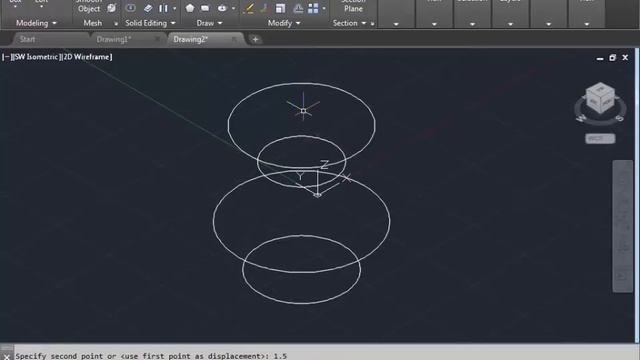Viewport: 640px width, 360px height.
Task: Click the command line input field
Action: (327, 356)
